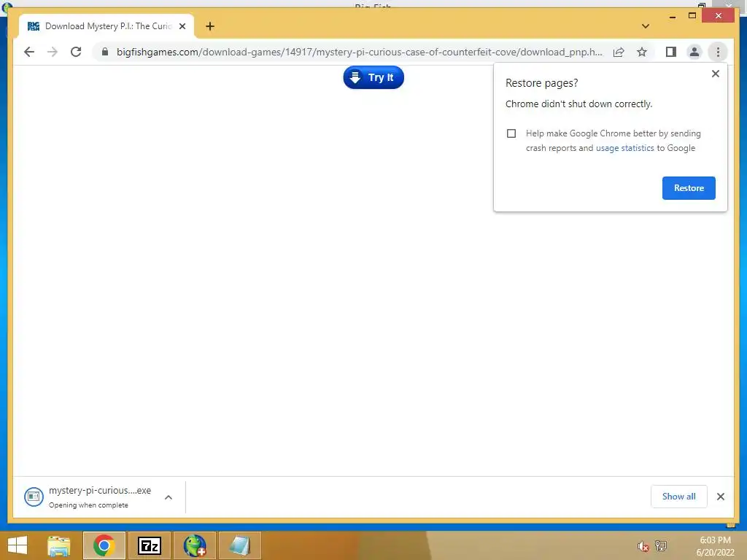Reload the current page
The width and height of the screenshot is (747, 560).
pyautogui.click(x=76, y=52)
